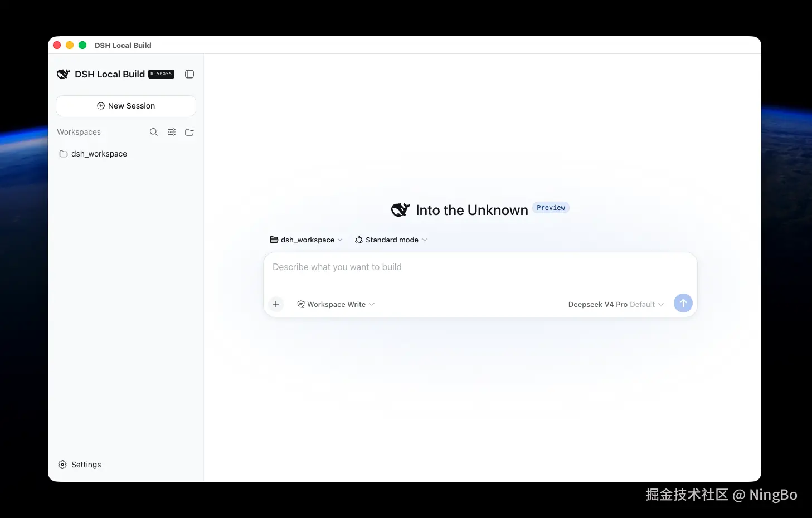Click the yellow minimize window button
The height and width of the screenshot is (518, 812).
coord(70,45)
